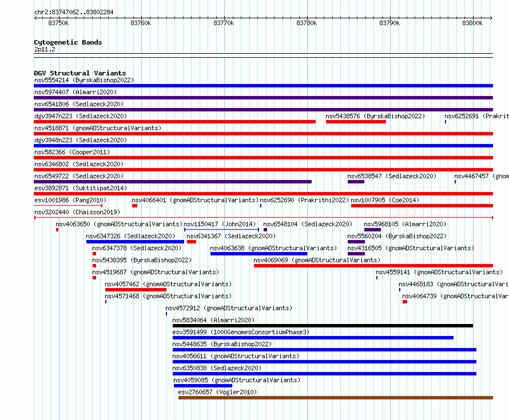Click the nsv5438395 (ByrskaBishop2022) label
The image size is (509, 420).
pos(142,260)
